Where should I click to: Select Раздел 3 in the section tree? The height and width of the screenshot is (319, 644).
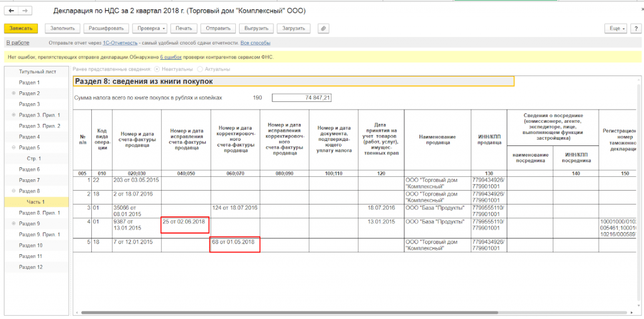pos(30,104)
